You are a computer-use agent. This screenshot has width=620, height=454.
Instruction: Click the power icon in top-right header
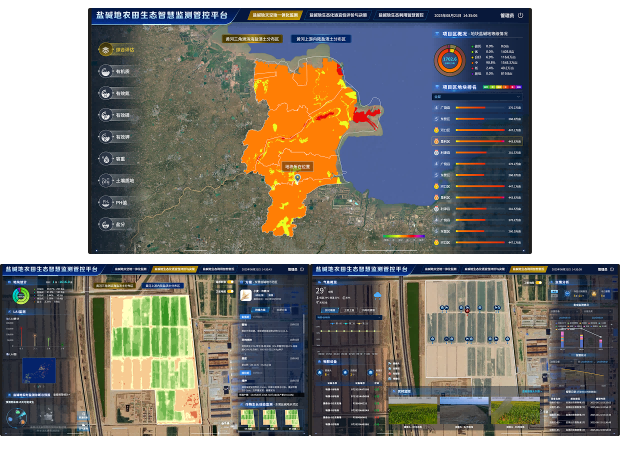coord(520,16)
